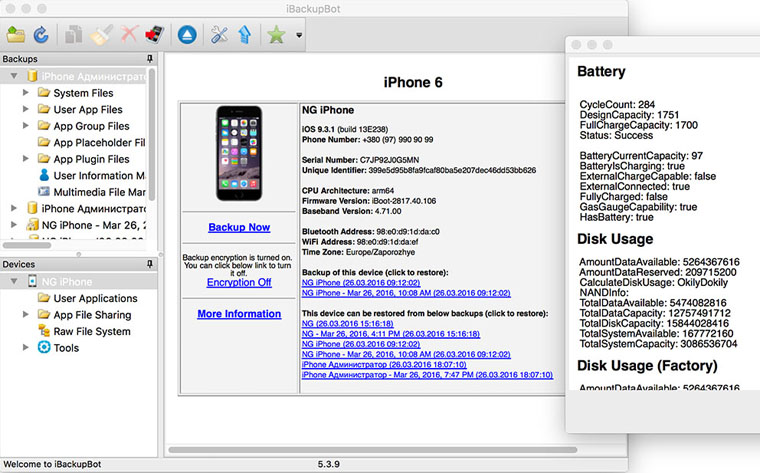The width and height of the screenshot is (760, 473).
Task: Open the tools wrench toolbar icon
Action: tap(219, 35)
